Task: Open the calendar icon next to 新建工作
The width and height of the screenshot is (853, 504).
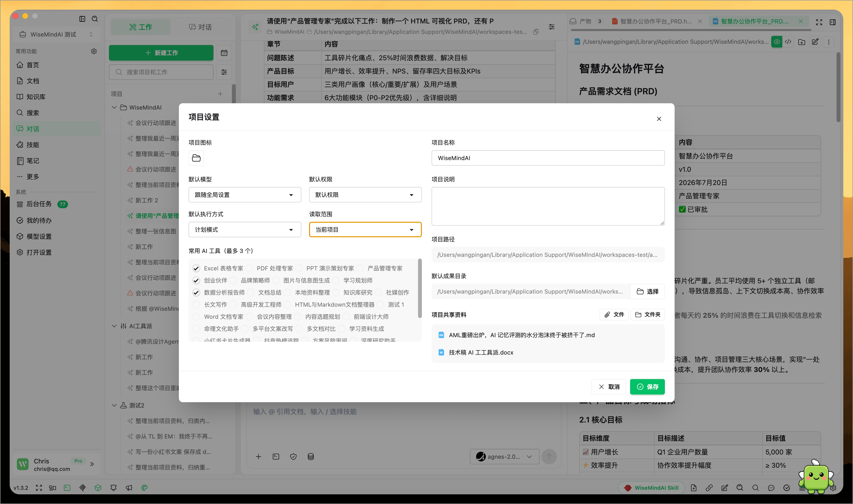Action: (224, 53)
